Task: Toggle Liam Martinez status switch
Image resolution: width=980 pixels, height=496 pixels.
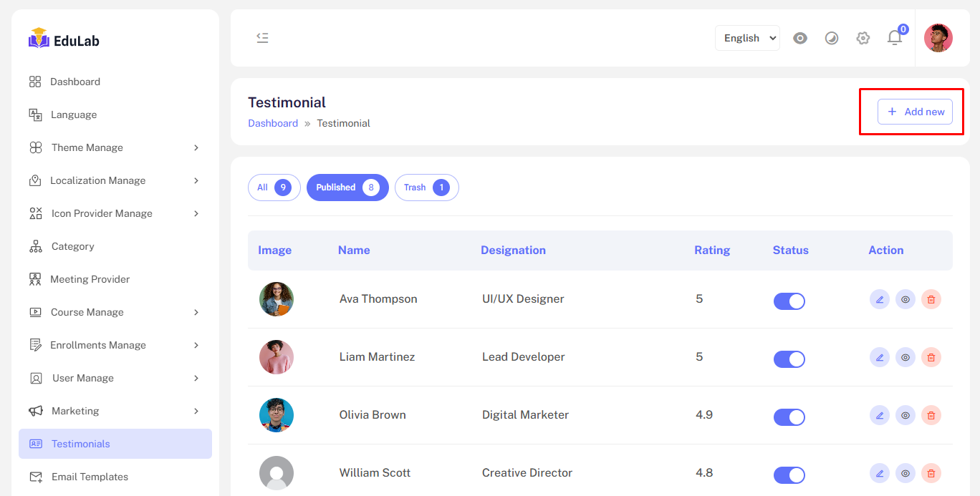Action: coord(789,359)
